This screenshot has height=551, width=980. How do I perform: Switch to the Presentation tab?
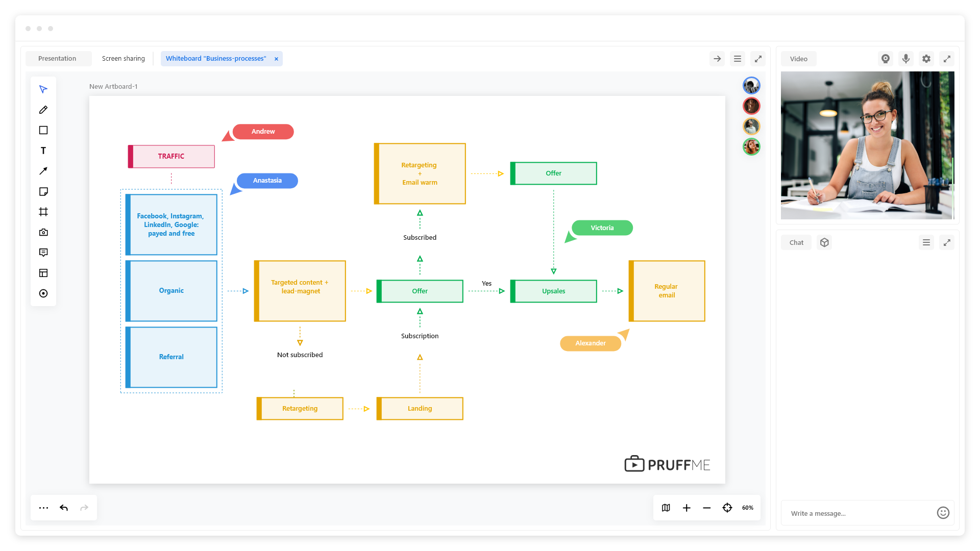pos(57,59)
